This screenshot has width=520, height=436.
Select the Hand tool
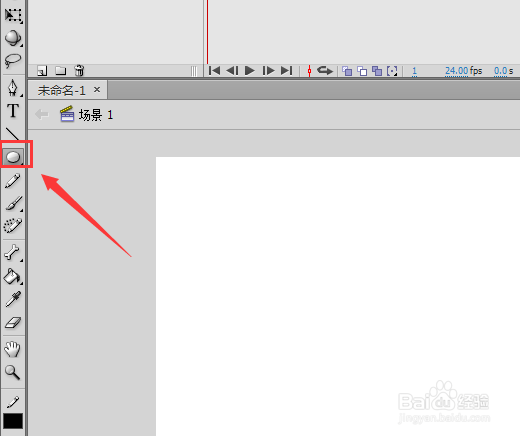13,349
